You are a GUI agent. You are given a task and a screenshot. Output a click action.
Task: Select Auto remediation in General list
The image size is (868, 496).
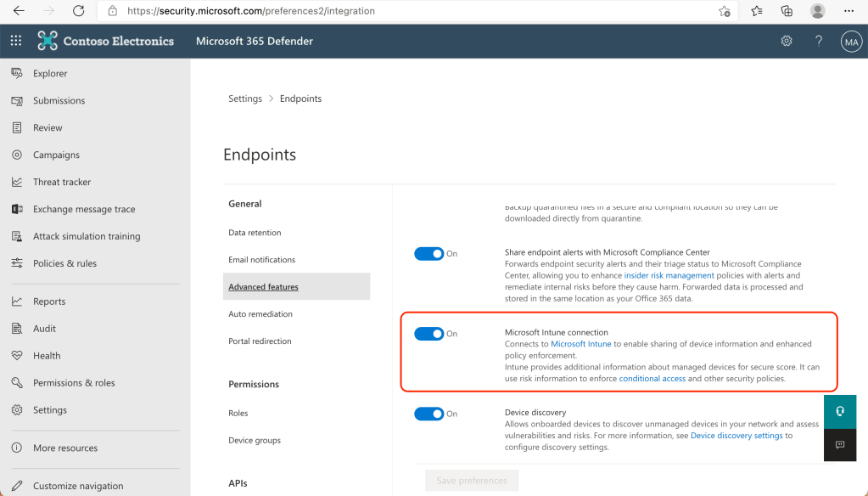pos(260,314)
